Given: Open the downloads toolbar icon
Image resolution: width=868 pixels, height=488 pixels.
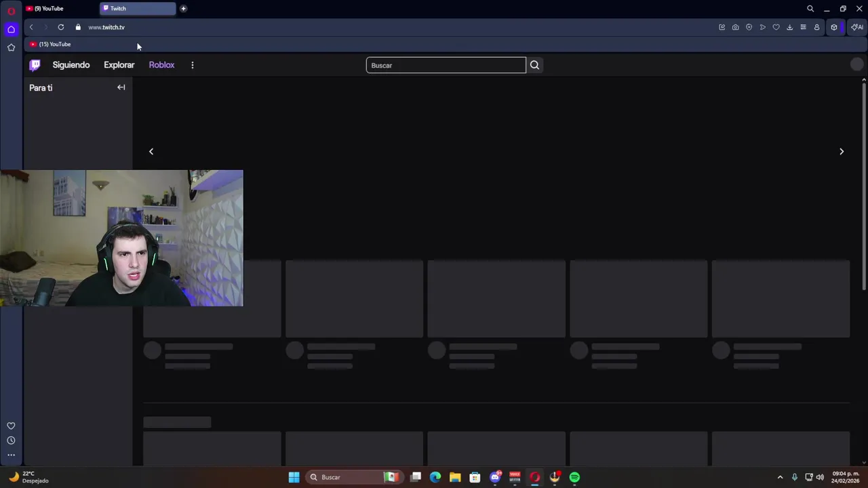Looking at the screenshot, I should [789, 27].
